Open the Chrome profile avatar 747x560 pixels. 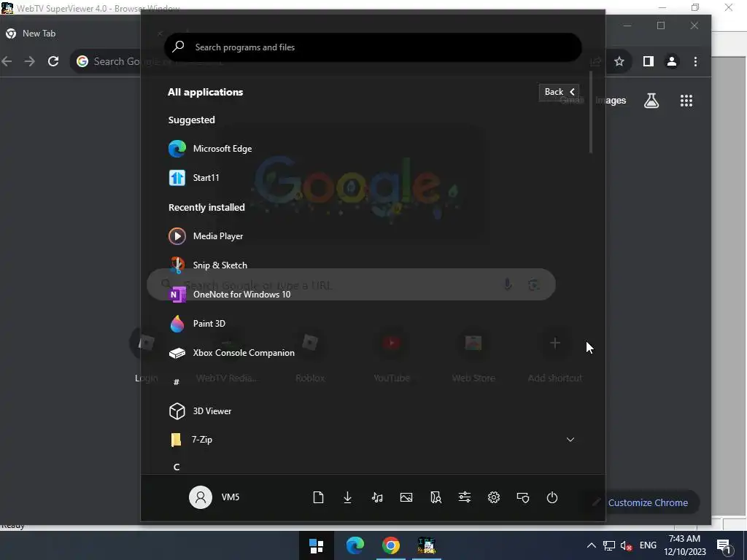(x=672, y=61)
